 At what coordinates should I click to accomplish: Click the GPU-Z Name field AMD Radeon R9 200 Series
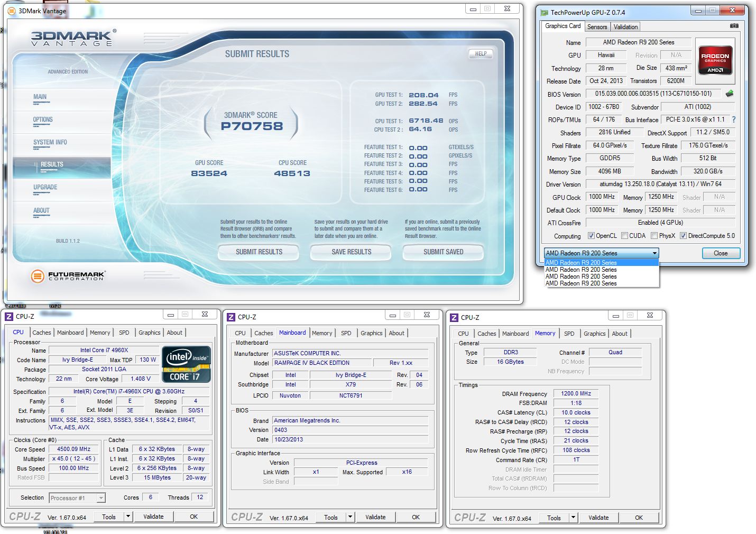pyautogui.click(x=639, y=42)
